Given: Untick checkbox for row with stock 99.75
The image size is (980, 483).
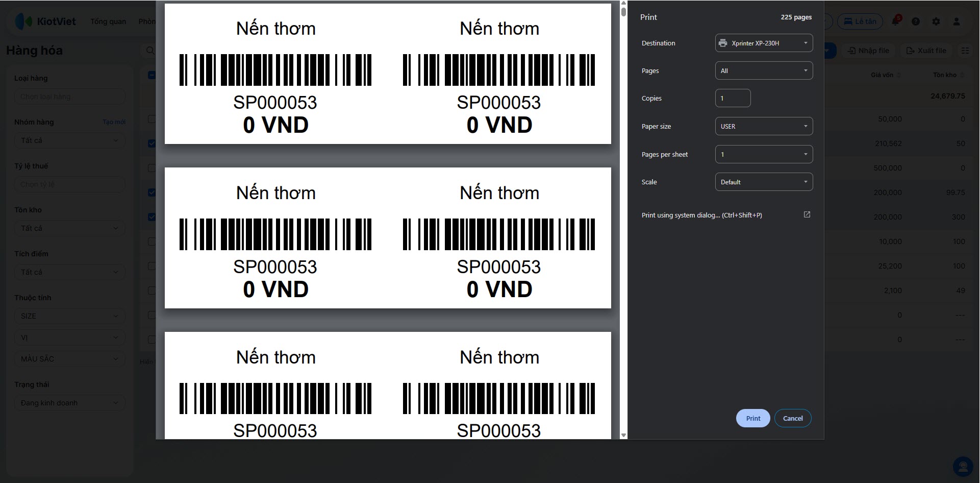Looking at the screenshot, I should (152, 192).
